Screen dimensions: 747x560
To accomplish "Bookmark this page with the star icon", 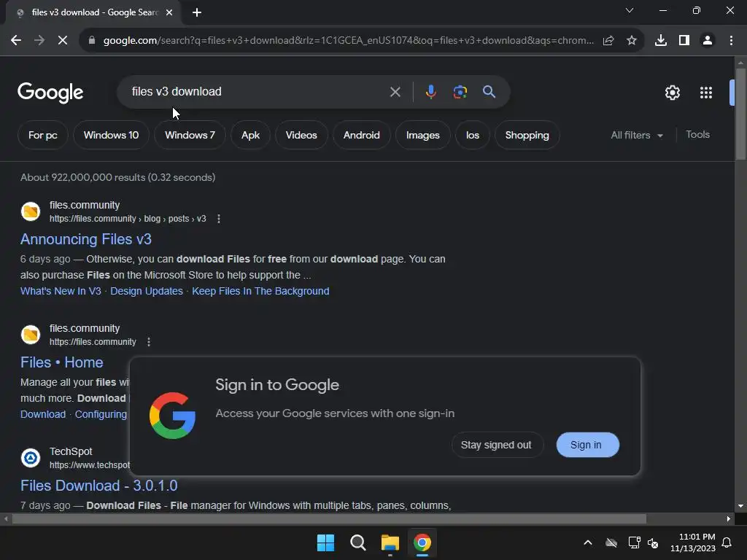I will coord(632,41).
